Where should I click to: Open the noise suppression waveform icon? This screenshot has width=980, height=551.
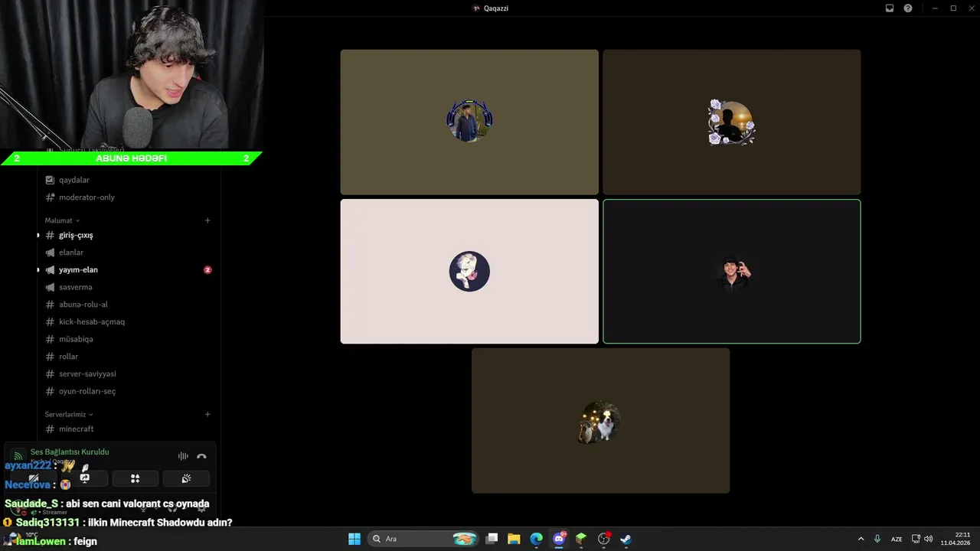pyautogui.click(x=183, y=456)
